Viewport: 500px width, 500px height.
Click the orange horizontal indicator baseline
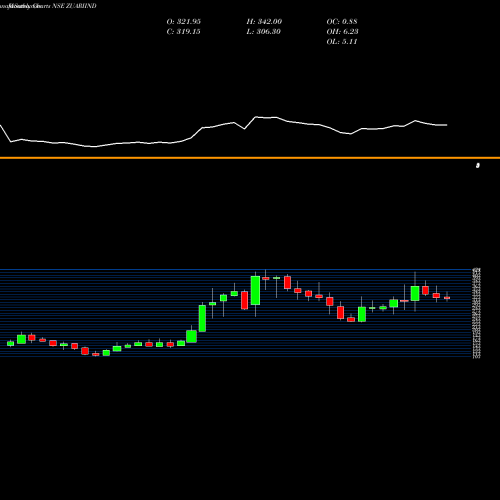[x=250, y=158]
